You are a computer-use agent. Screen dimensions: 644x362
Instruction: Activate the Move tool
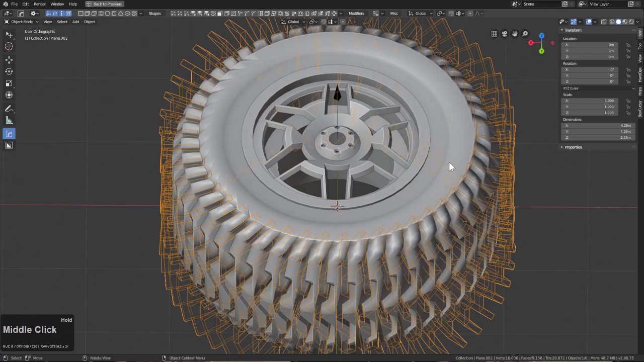9,59
